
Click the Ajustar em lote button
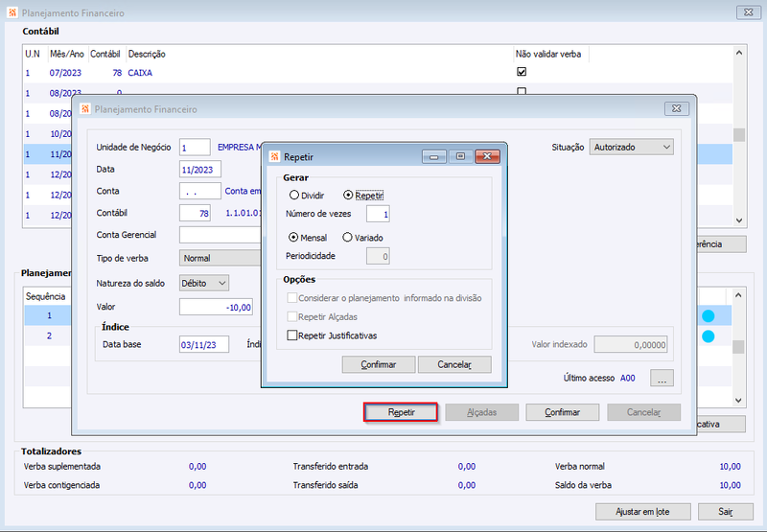(x=642, y=512)
